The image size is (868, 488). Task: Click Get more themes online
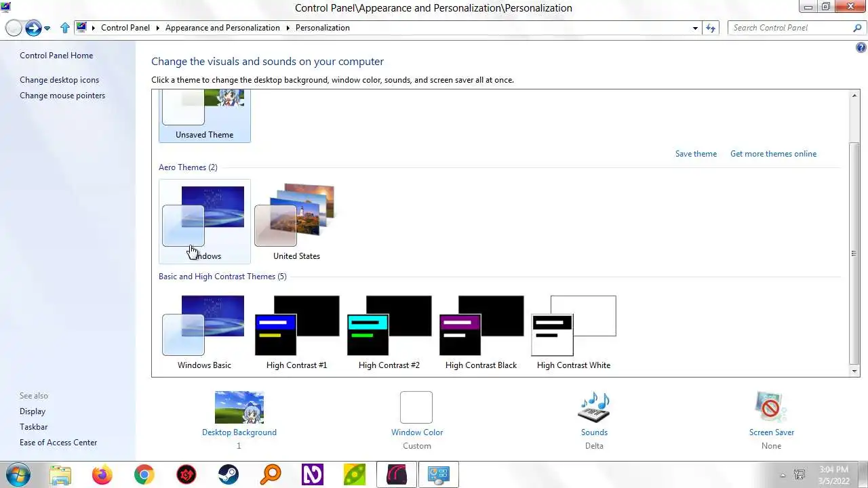[773, 154]
